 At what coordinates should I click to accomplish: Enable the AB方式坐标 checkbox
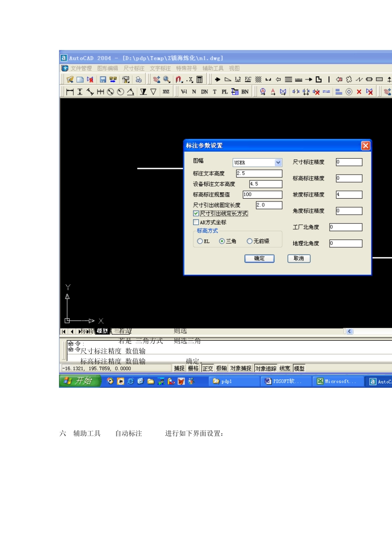pyautogui.click(x=196, y=222)
